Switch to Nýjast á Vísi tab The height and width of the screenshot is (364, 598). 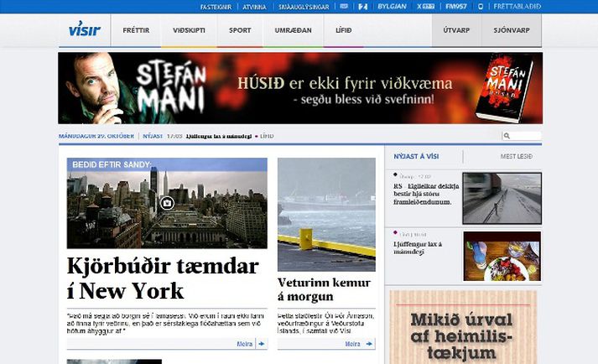pyautogui.click(x=416, y=157)
